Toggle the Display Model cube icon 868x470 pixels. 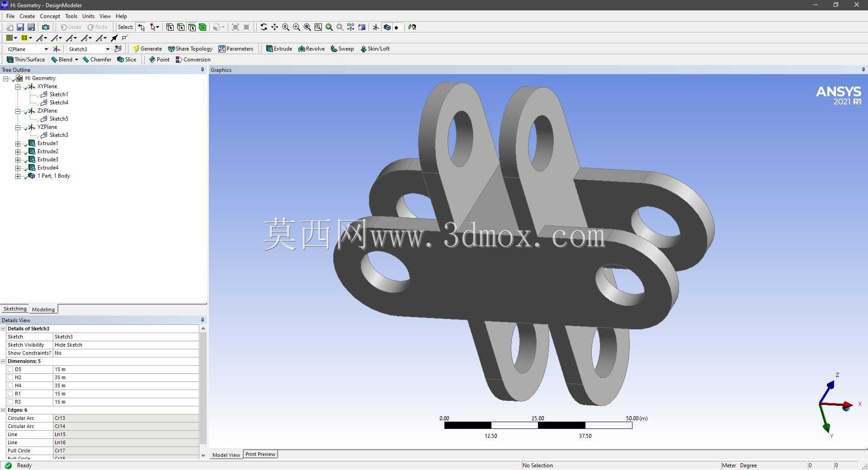(x=387, y=27)
